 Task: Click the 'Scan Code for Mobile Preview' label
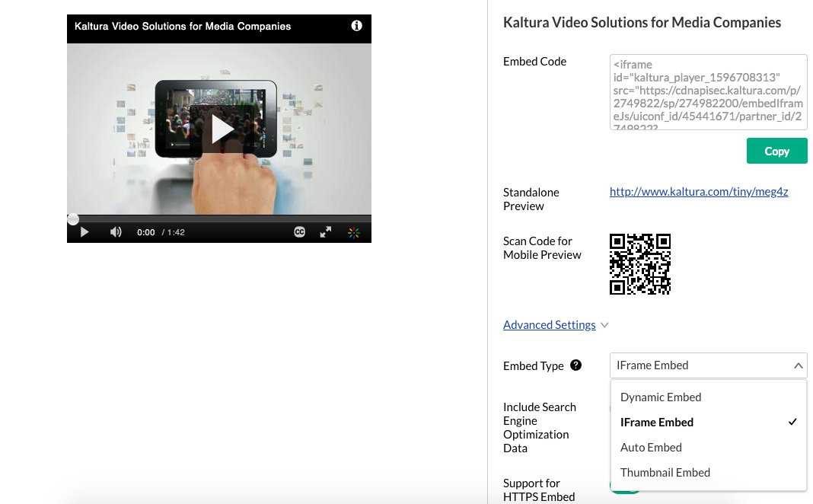542,248
